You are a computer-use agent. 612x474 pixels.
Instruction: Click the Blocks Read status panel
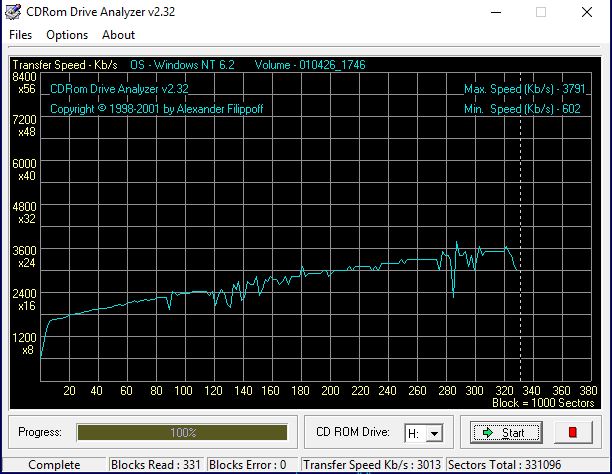[x=156, y=465]
